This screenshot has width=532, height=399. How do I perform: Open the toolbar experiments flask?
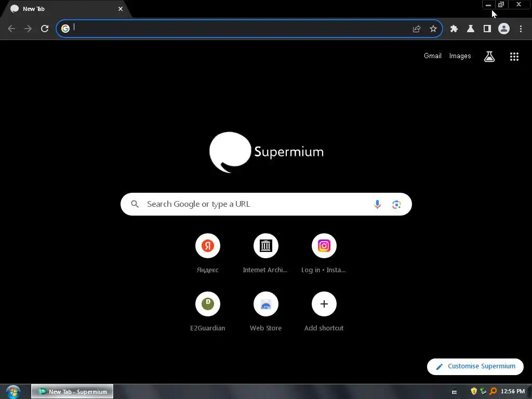471,29
